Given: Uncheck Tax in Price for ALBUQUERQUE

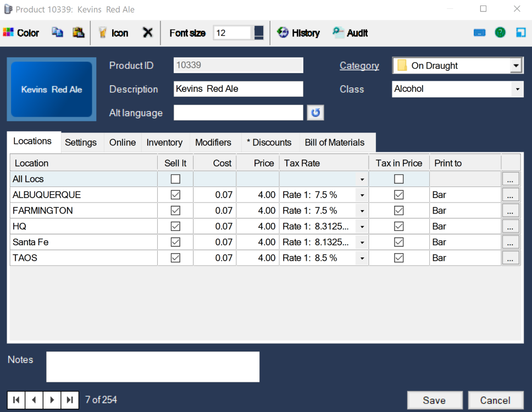Looking at the screenshot, I should click(398, 195).
